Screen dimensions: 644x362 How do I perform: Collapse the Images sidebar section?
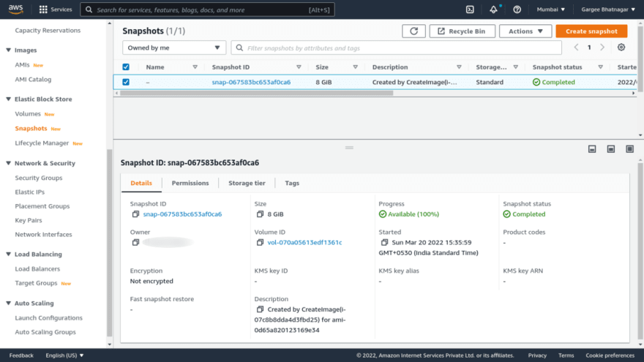(8, 50)
